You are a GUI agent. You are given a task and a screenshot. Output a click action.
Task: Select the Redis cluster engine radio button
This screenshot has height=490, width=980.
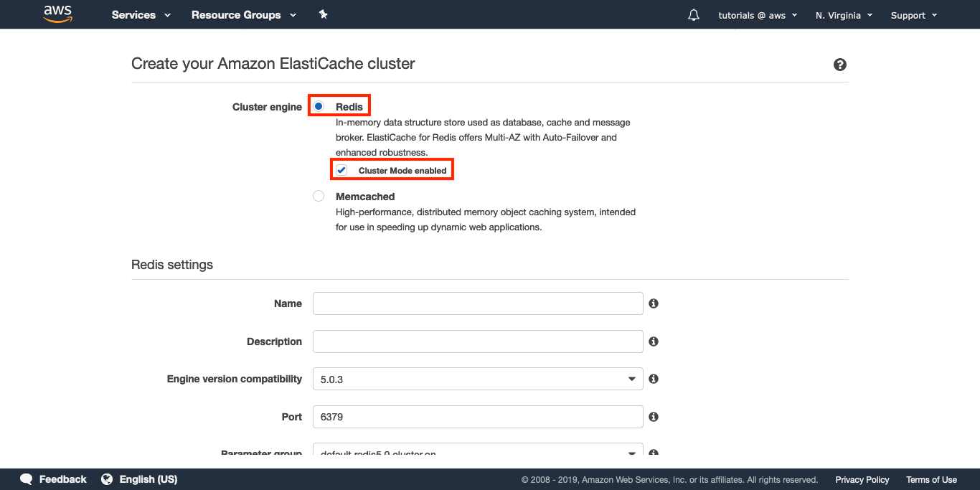319,106
